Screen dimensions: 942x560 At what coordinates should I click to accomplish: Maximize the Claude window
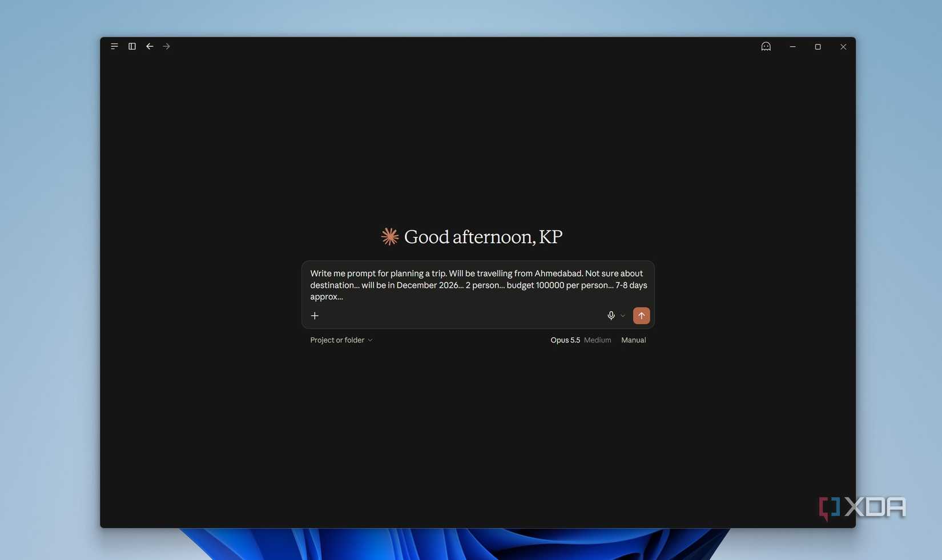pos(818,47)
